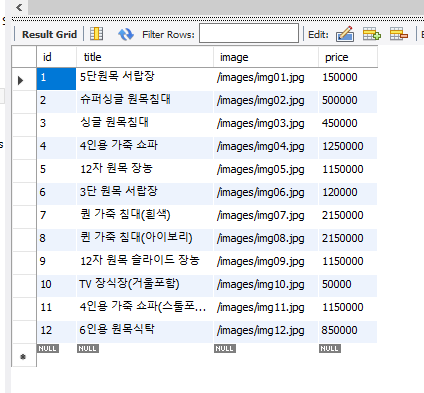This screenshot has height=393, width=424.
Task: Select price cell 150000
Action: 348,79
